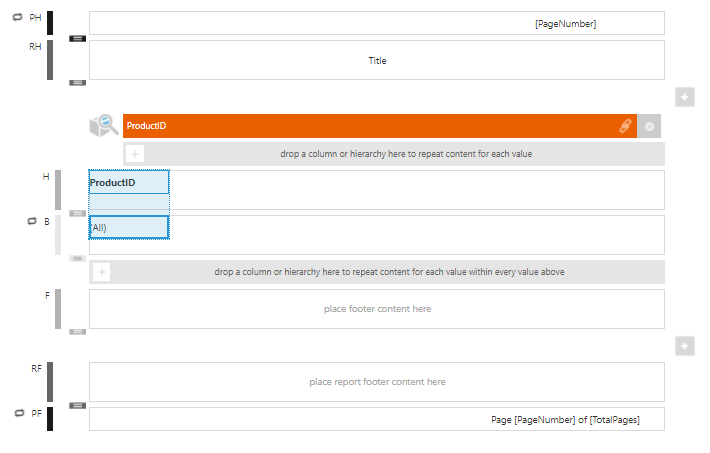
Task: Click the resize handle below page header
Action: pos(77,38)
